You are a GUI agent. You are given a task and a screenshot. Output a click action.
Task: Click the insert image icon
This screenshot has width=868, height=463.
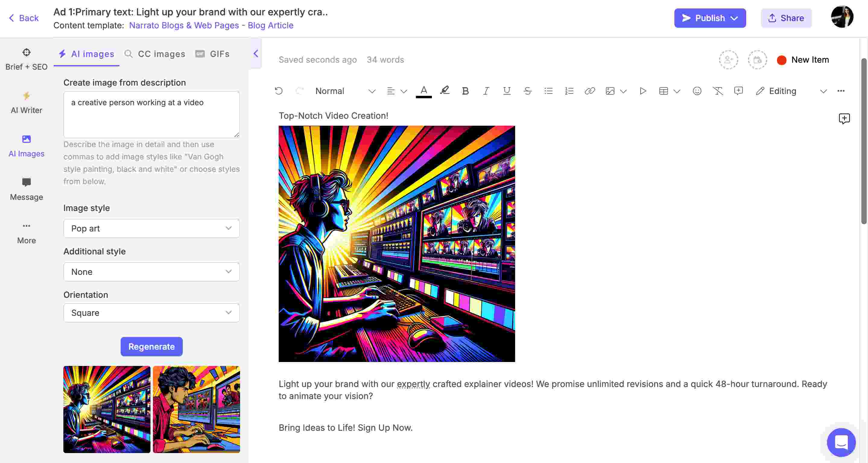610,91
